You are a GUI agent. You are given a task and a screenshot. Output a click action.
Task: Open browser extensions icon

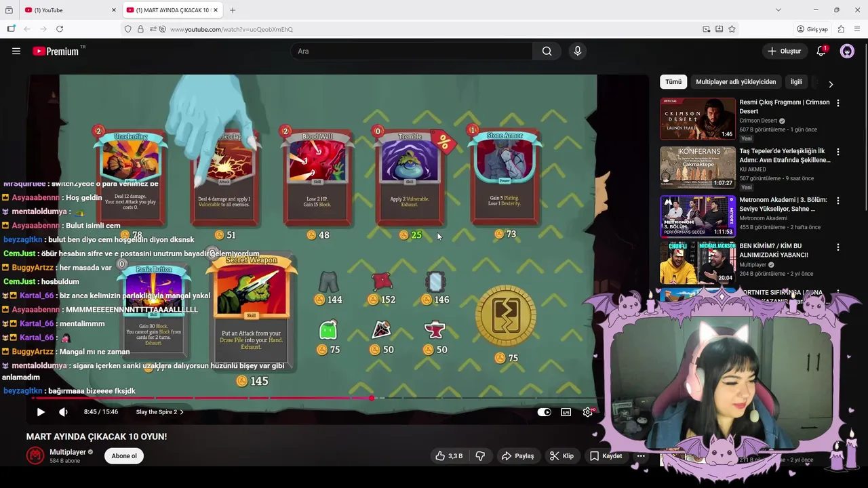841,29
